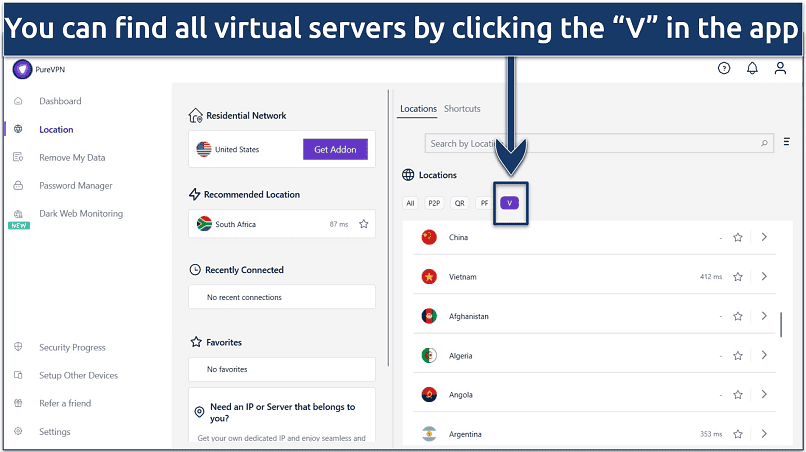Open the help question mark icon
This screenshot has height=452, width=806.
(724, 68)
